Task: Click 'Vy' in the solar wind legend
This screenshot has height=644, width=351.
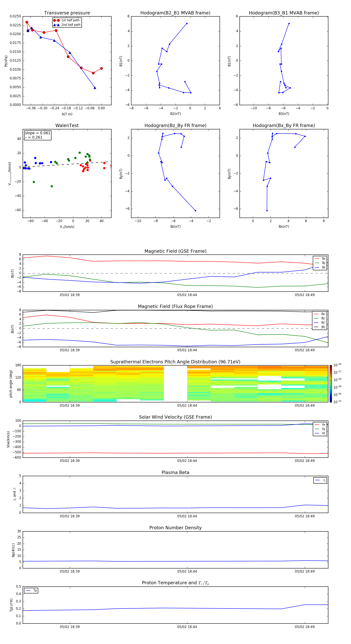Action: coord(324,429)
